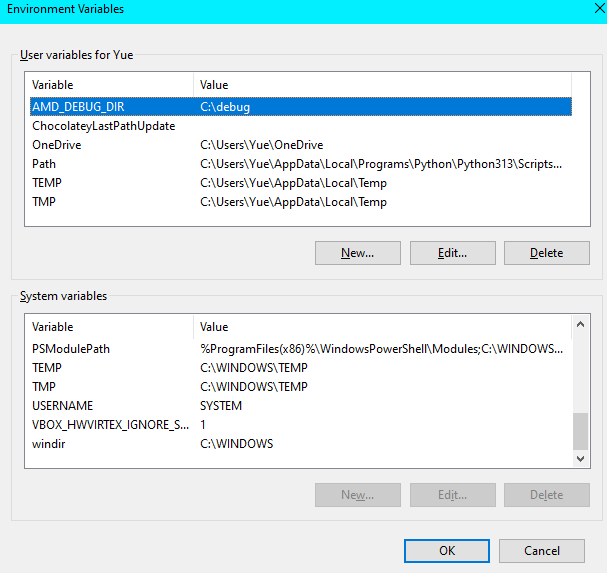607x573 pixels.
Task: Sort user variables by the Variable column header
Action: pos(110,85)
